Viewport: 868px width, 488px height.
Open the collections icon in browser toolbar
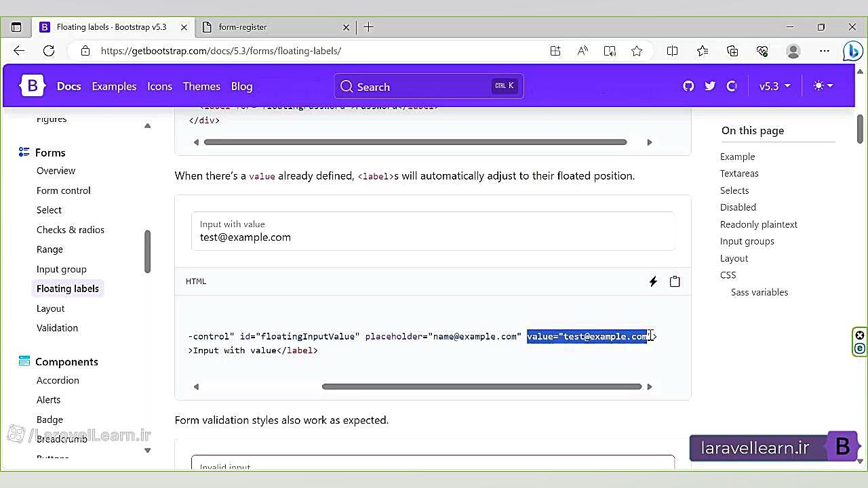[x=732, y=51]
